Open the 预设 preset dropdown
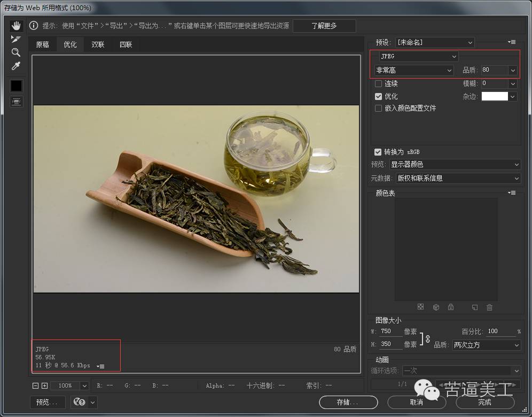This screenshot has height=417, width=532. 435,42
